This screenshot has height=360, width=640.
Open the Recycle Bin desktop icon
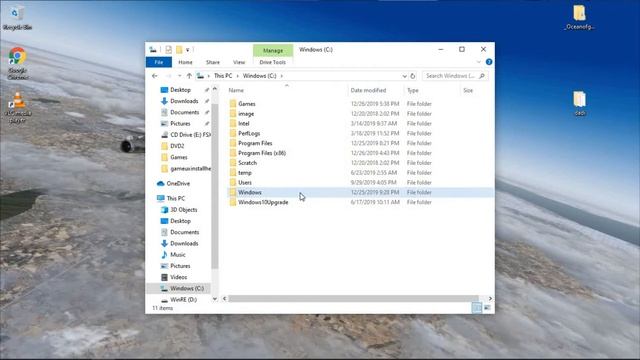pyautogui.click(x=17, y=18)
